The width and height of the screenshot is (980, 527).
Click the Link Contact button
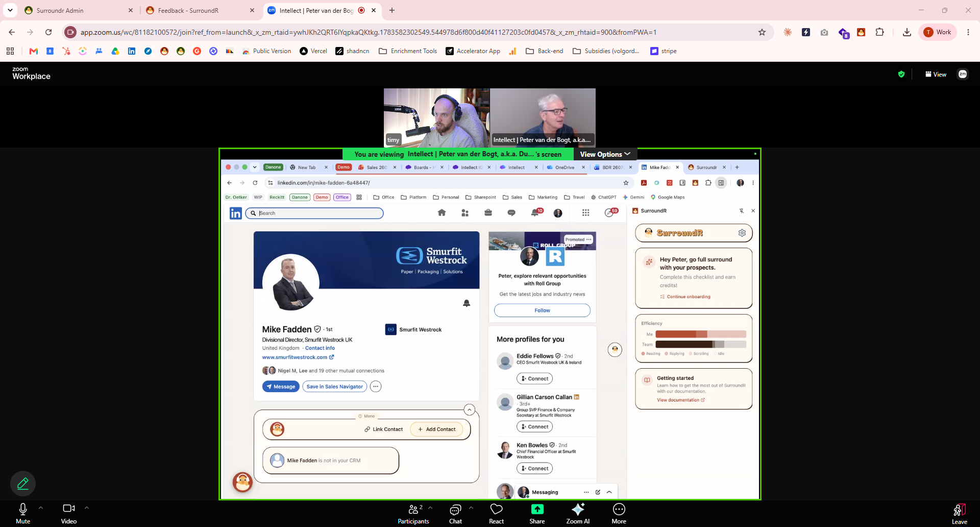[x=384, y=429]
